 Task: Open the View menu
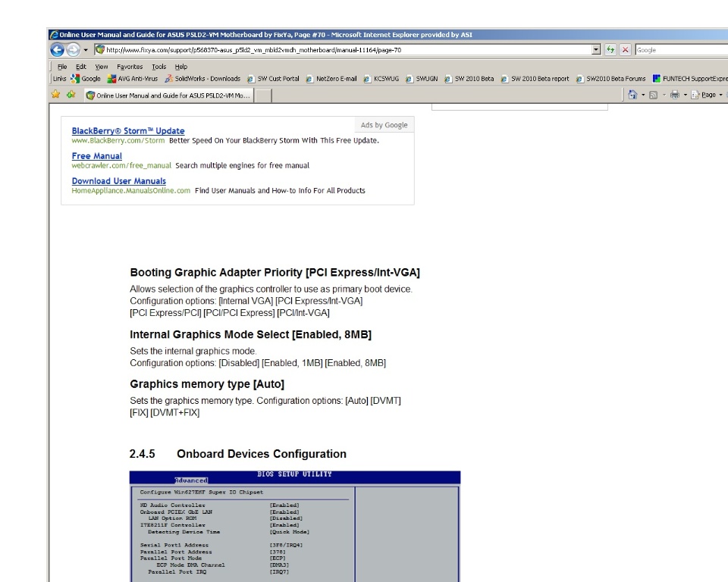[102, 67]
